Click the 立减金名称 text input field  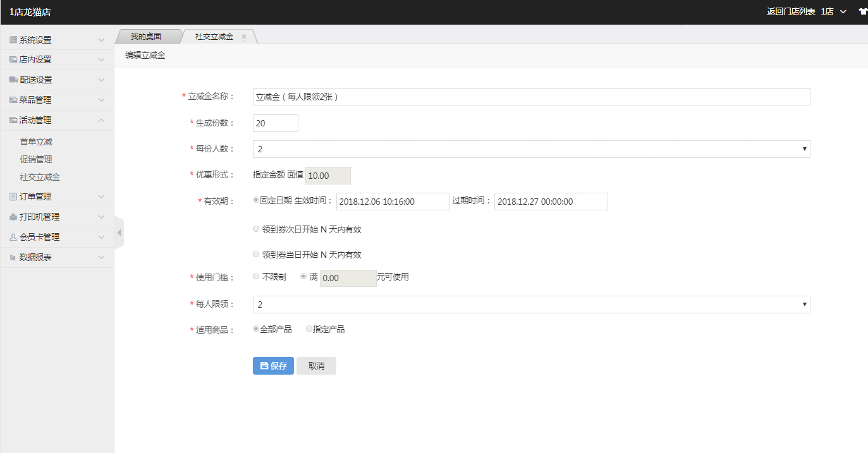[x=531, y=97]
